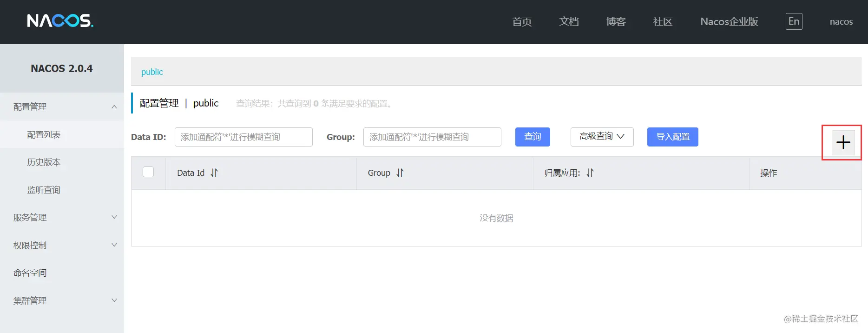Click the plus icon to create configuration
This screenshot has width=868, height=333.
843,142
